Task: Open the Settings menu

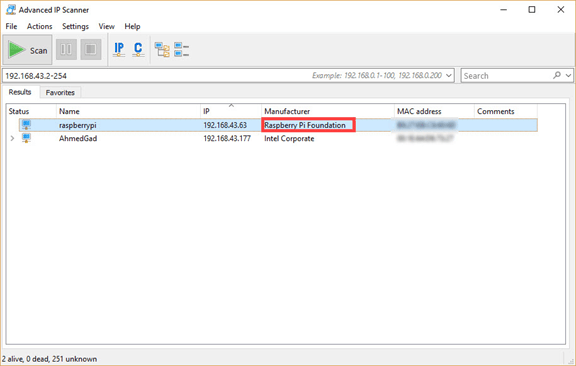Action: pos(75,26)
